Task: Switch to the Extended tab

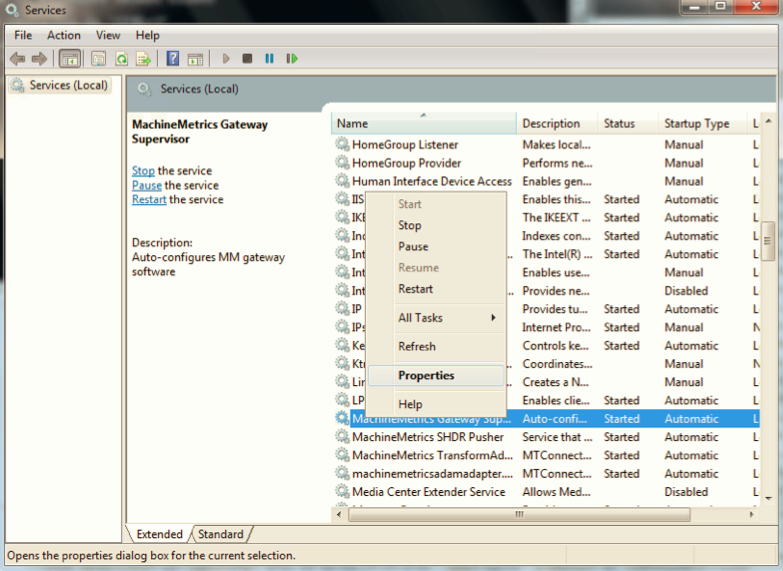Action: (x=159, y=534)
